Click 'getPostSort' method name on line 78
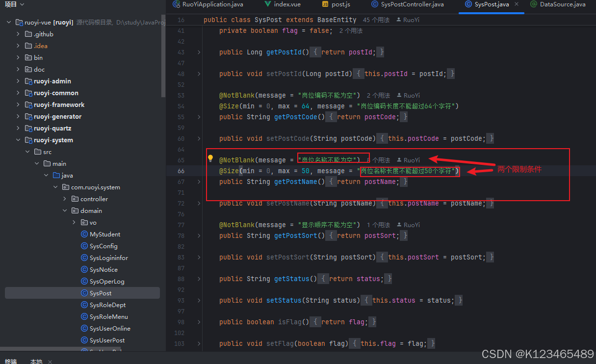596x364 pixels. click(296, 235)
